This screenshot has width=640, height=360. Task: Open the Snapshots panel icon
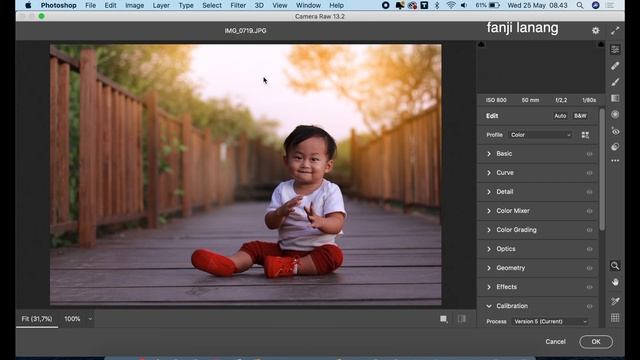click(x=615, y=147)
